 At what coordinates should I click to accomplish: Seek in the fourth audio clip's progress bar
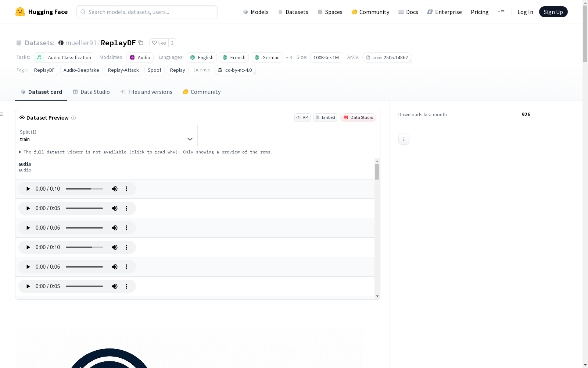pos(84,247)
